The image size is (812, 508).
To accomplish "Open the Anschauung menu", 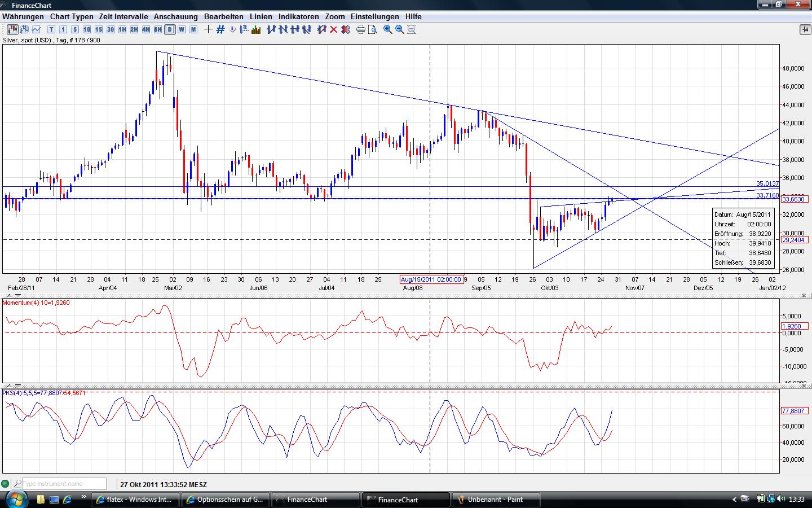I will tap(176, 17).
